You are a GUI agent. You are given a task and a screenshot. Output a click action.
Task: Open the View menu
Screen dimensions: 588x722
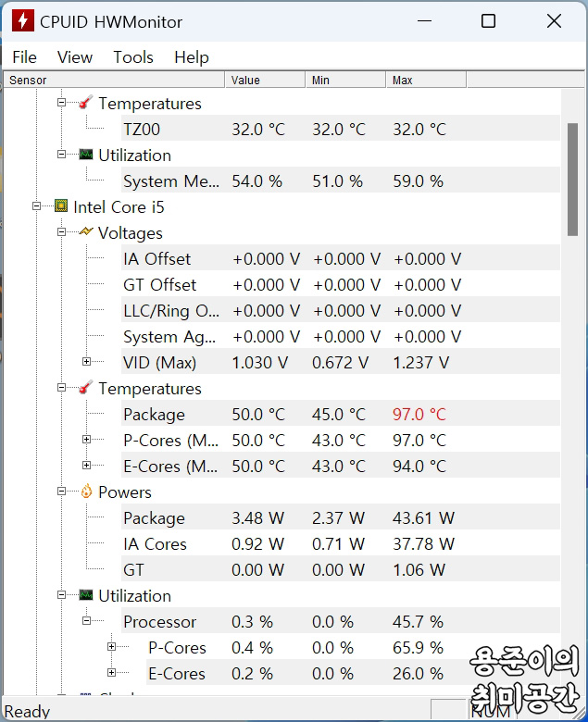[x=75, y=57]
